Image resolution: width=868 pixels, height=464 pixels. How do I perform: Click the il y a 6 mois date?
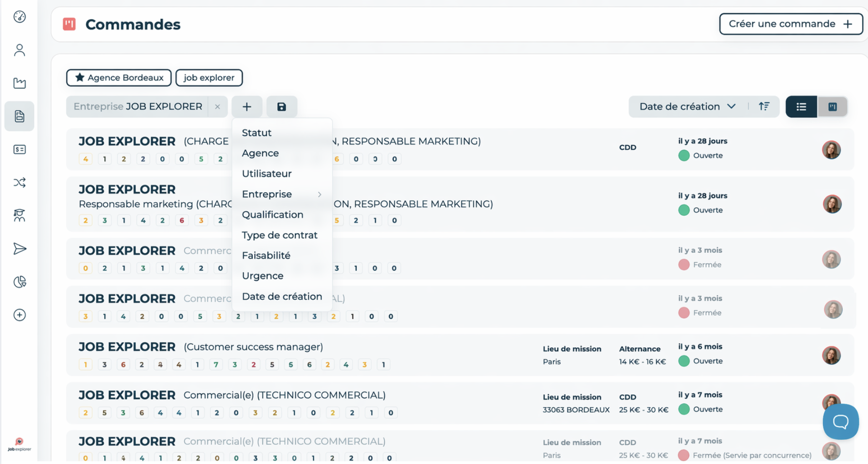click(x=700, y=346)
